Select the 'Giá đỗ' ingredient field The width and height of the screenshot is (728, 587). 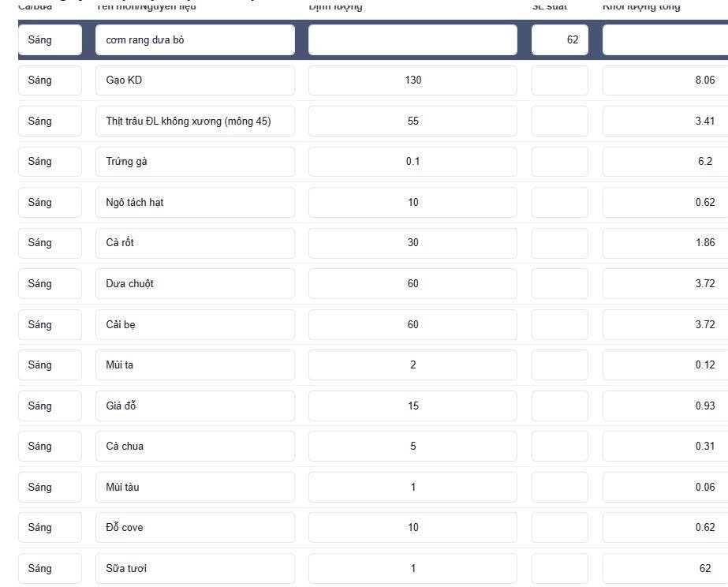click(x=195, y=406)
